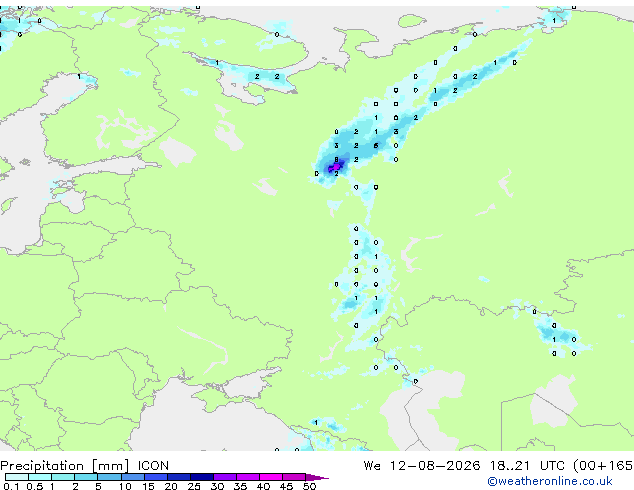Screen dimensions: 634x490
Task: Click the '45' legend scale label
Action: [286, 486]
